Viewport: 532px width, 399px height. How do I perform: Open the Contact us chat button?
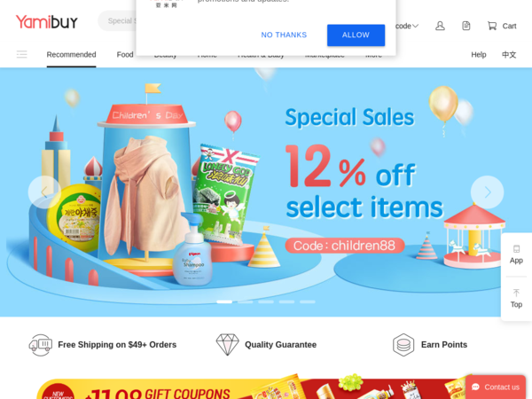click(x=496, y=387)
